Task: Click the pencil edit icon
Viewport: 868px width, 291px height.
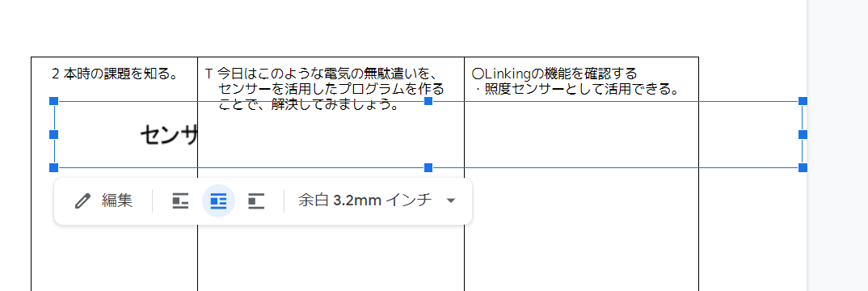Action: [x=82, y=200]
